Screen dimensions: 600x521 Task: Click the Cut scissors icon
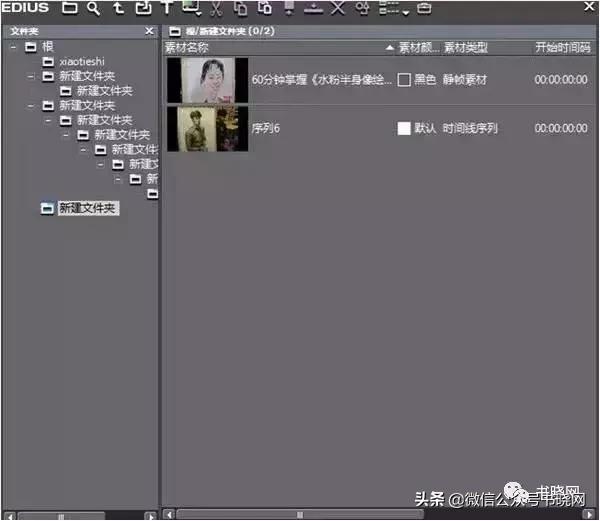[215, 9]
